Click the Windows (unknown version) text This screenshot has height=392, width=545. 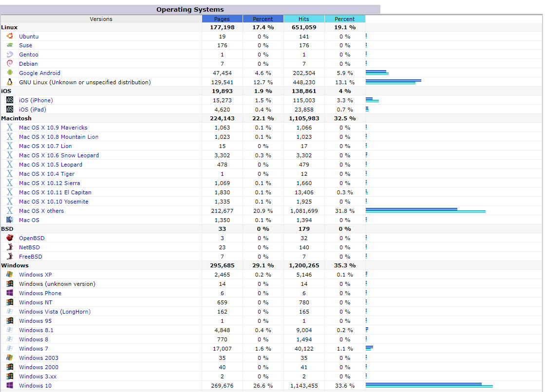pyautogui.click(x=57, y=284)
